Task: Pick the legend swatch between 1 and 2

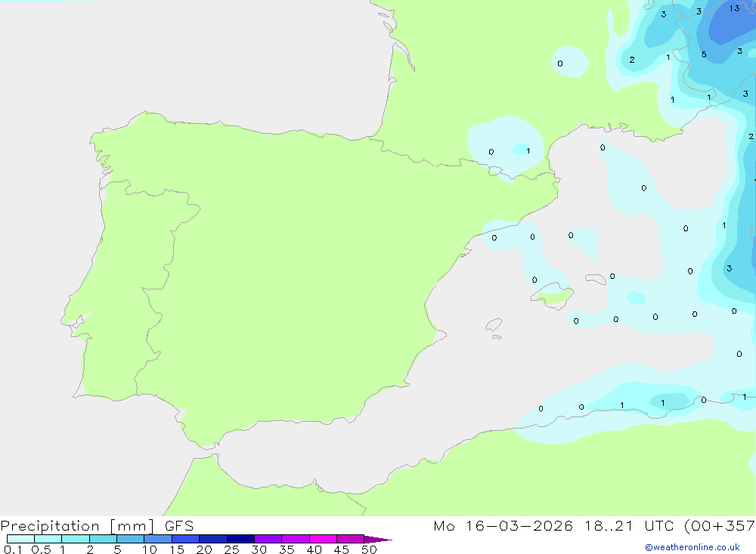Action: pyautogui.click(x=75, y=539)
